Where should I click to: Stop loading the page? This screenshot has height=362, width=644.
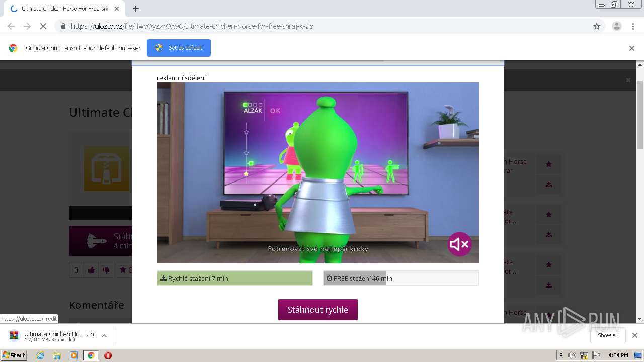tap(43, 26)
